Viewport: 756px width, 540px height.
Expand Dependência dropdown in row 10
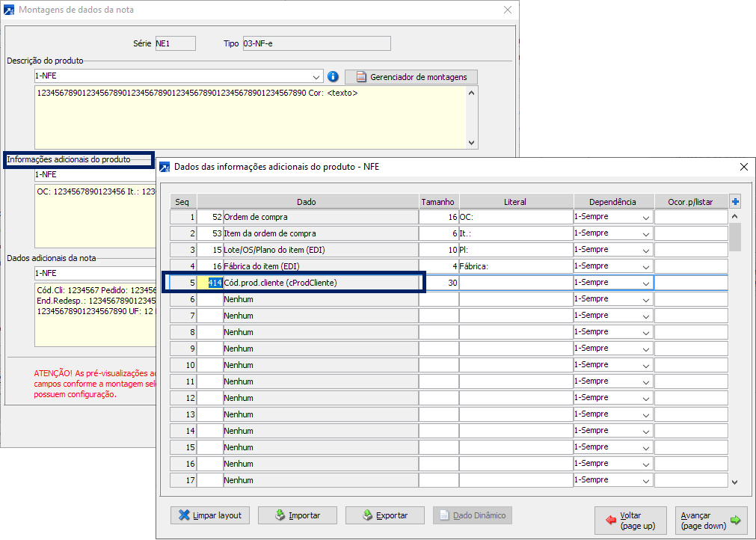tap(645, 365)
